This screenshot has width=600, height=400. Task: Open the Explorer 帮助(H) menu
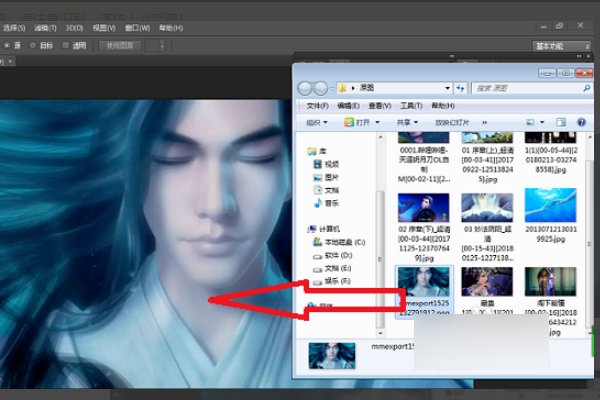pyautogui.click(x=443, y=106)
